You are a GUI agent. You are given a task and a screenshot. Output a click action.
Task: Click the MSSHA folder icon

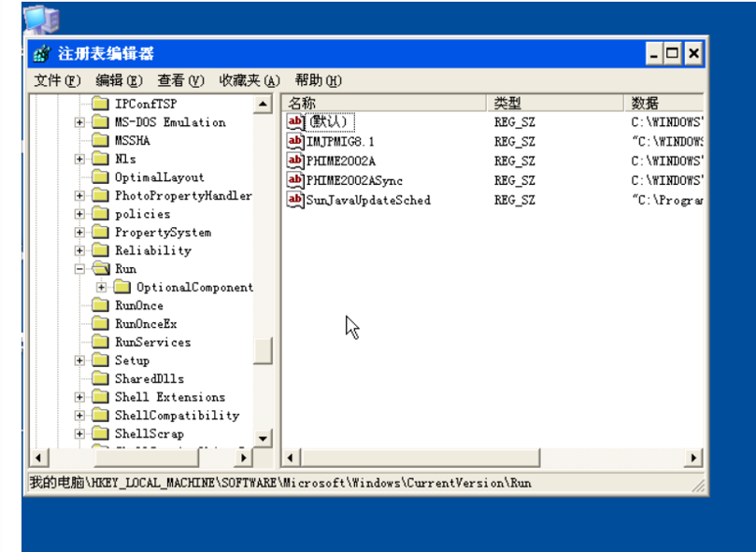point(100,140)
